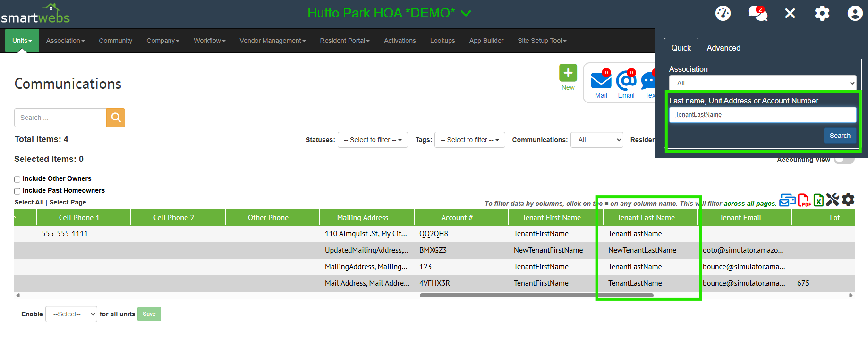The image size is (868, 340).
Task: Open the Mail communications icon
Action: 601,81
